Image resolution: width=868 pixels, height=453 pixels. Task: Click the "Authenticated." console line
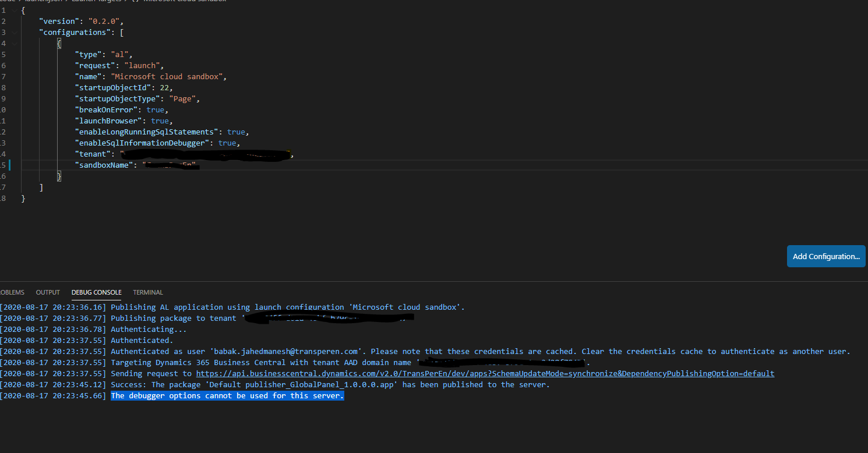coord(142,341)
